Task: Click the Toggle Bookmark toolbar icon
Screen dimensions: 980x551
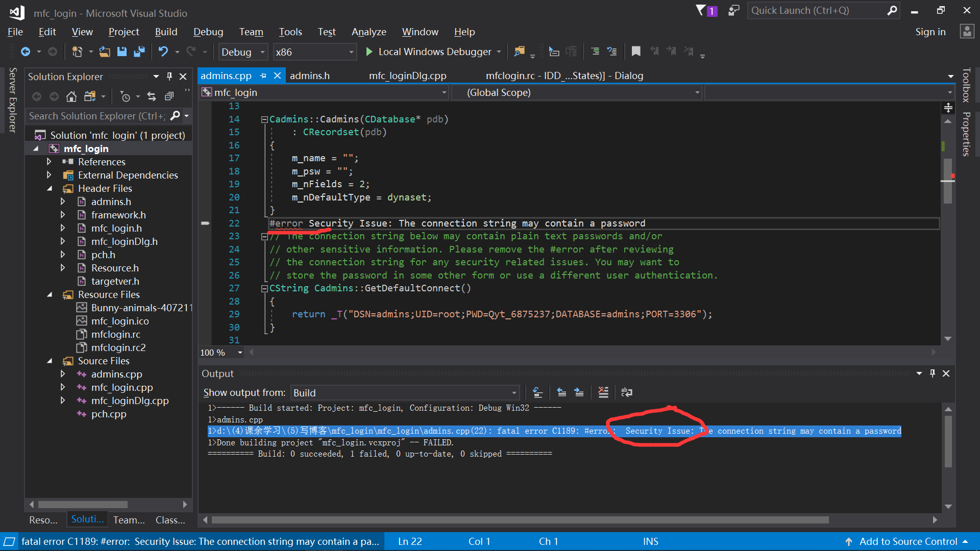Action: [x=636, y=52]
